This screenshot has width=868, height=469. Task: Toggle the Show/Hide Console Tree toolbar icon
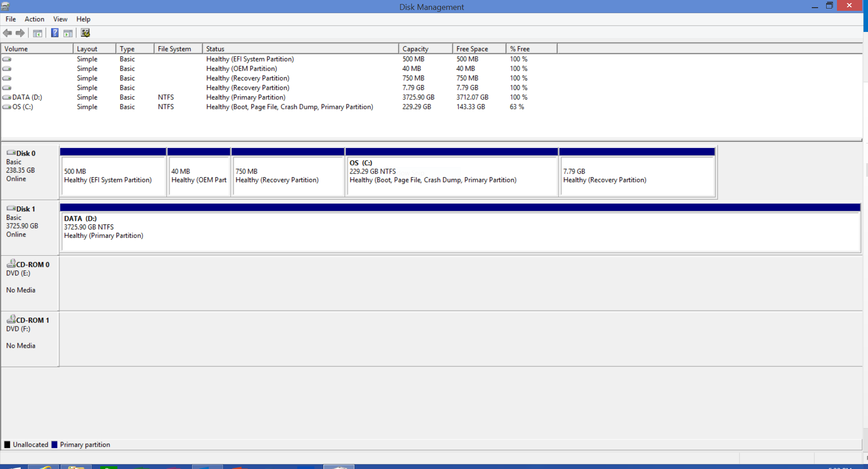point(38,33)
